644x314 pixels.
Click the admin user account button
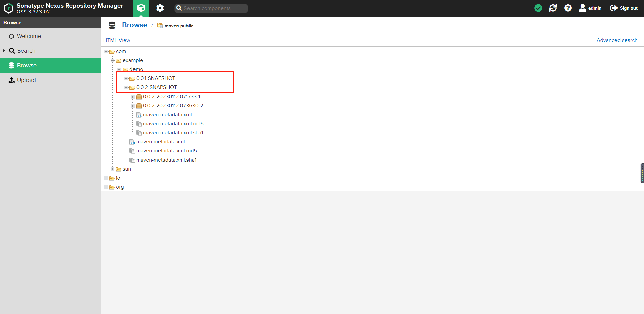click(590, 8)
